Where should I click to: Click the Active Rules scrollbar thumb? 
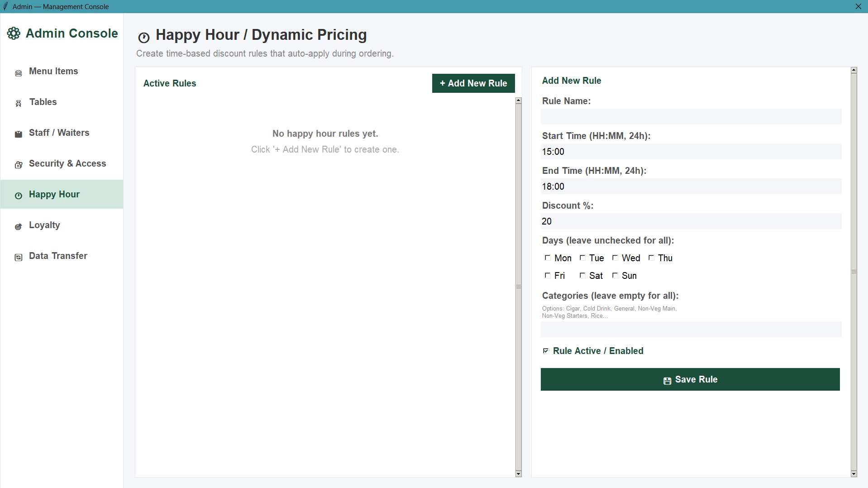point(519,287)
